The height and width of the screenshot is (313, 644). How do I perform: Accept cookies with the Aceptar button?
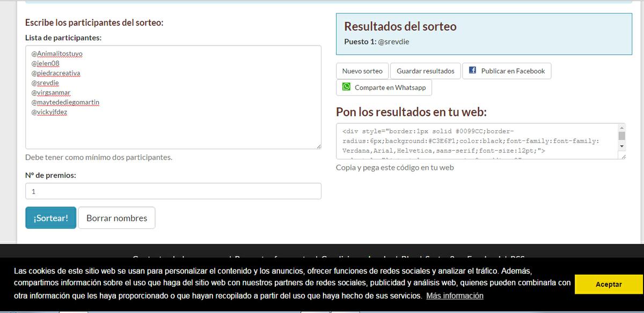pos(609,284)
